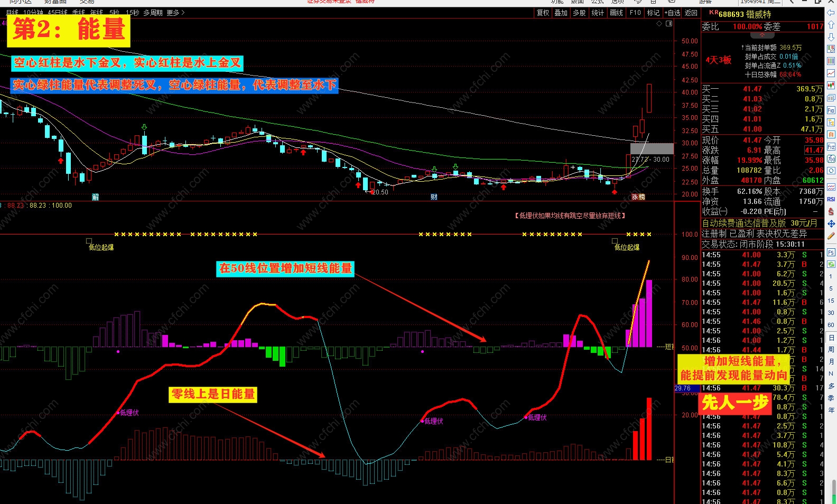Click the 标记 mark button

[653, 13]
